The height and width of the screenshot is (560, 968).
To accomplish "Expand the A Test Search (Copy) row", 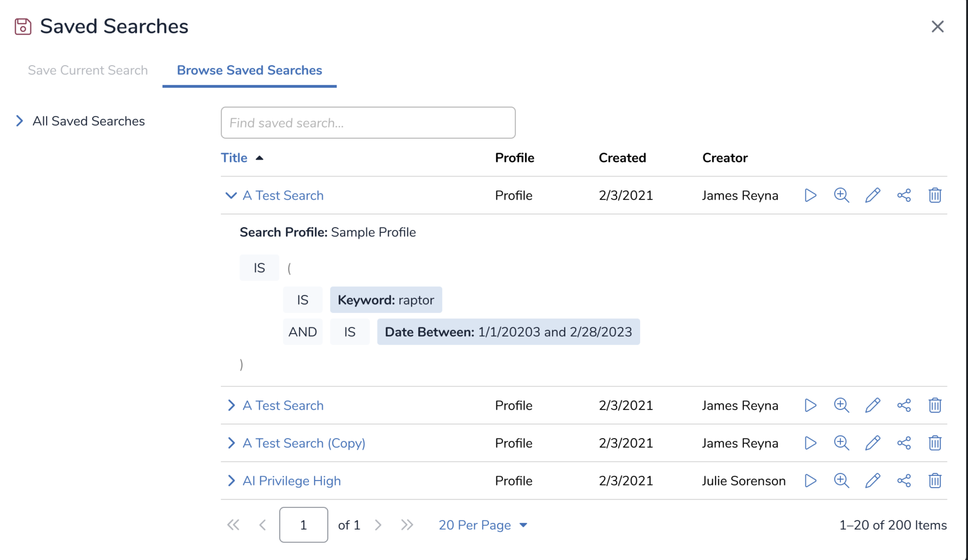I will [230, 443].
